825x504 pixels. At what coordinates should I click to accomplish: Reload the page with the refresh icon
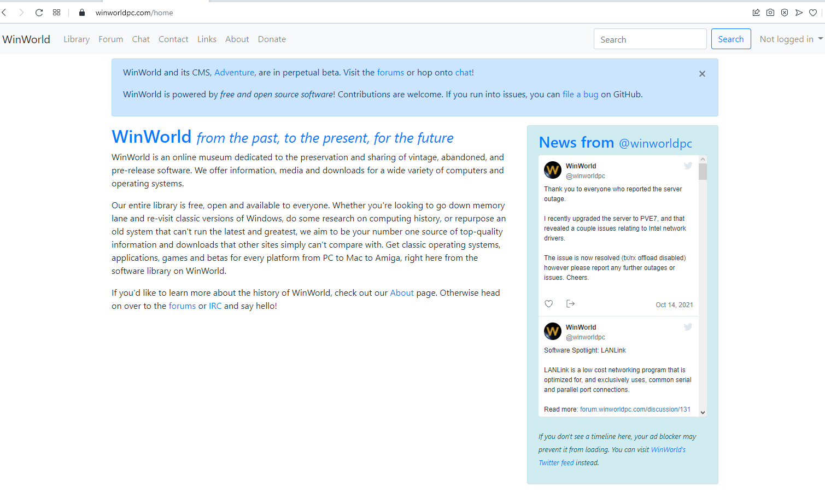[38, 12]
